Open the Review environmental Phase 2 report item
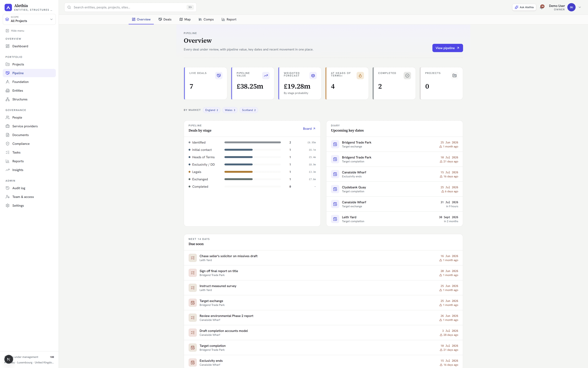 pyautogui.click(x=323, y=318)
